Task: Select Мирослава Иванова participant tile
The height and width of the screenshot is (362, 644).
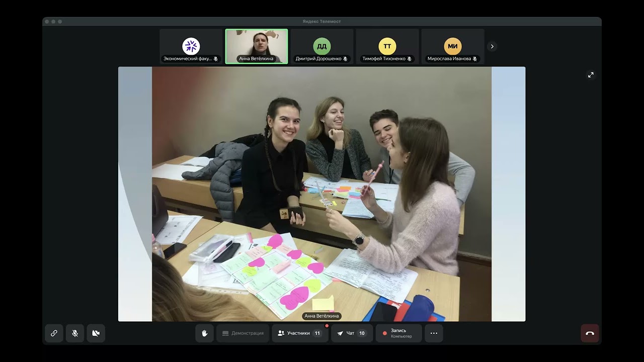Action: pos(453,46)
